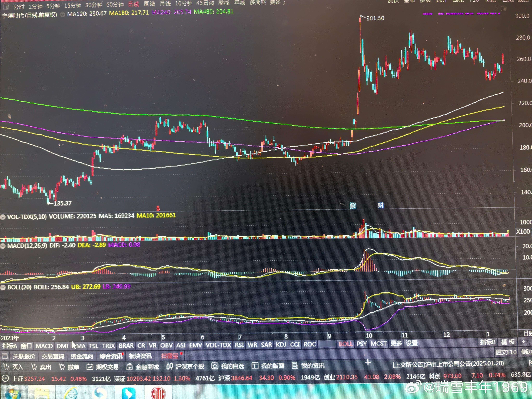Click the circle icon left of 上证 index

(x=5, y=379)
